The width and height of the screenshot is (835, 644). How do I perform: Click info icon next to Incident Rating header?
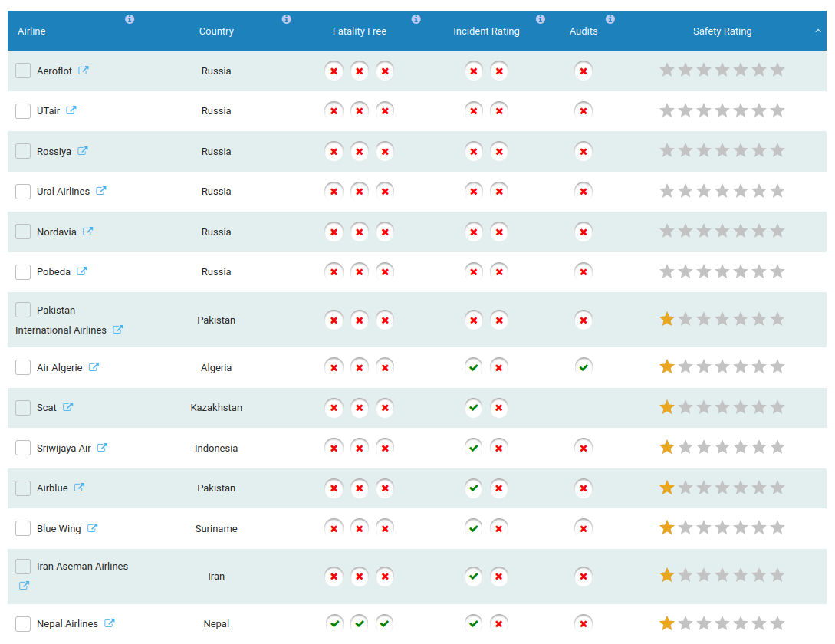541,19
